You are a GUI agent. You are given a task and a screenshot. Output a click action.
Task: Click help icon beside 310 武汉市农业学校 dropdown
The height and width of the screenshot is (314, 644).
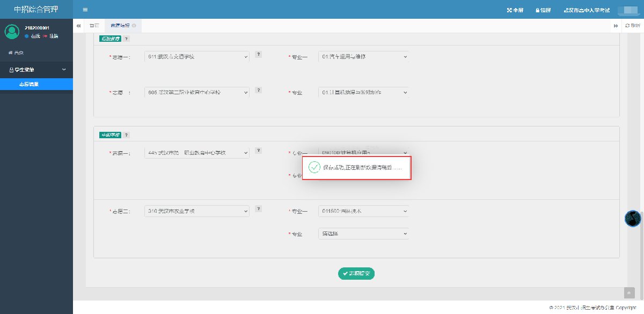(x=258, y=208)
